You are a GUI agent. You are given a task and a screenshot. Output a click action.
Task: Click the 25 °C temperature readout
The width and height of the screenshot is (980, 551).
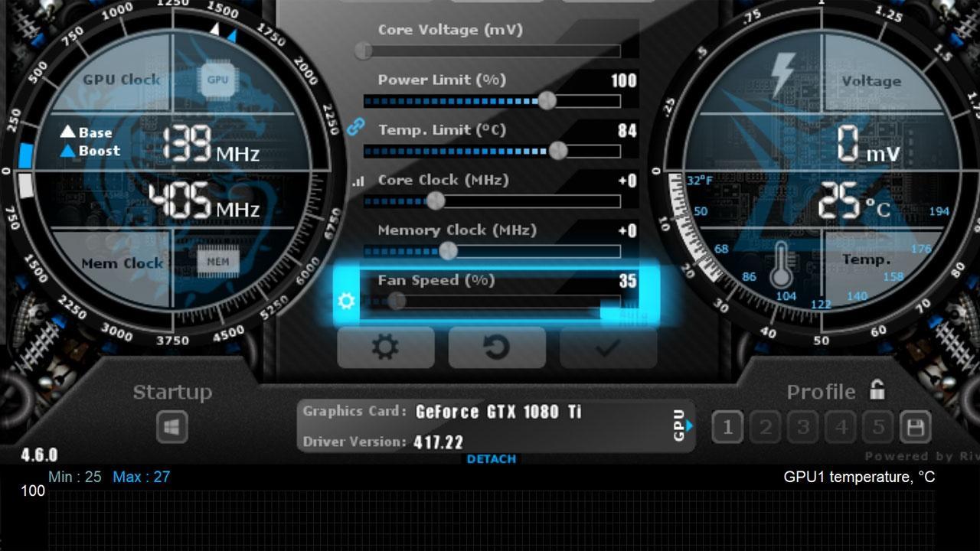(x=854, y=202)
